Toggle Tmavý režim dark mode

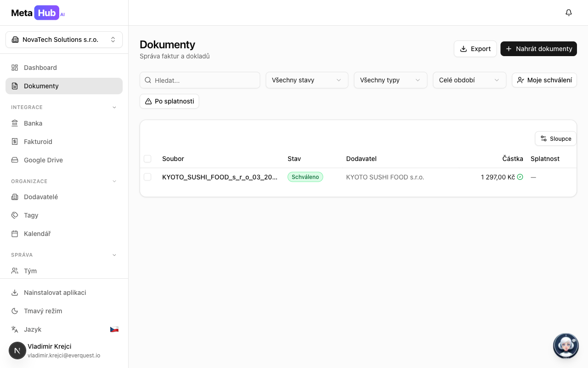tap(43, 311)
